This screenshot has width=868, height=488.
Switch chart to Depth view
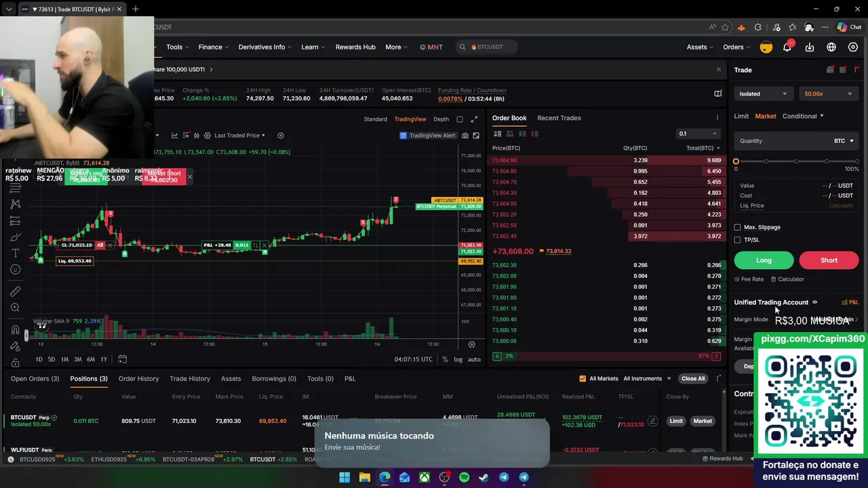coord(441,119)
